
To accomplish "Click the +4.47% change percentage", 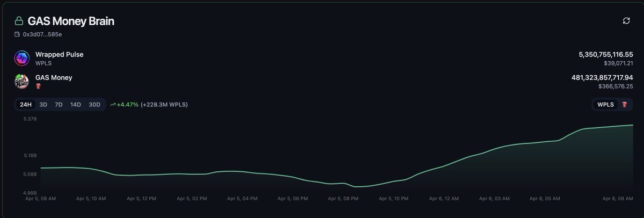I will coord(127,105).
